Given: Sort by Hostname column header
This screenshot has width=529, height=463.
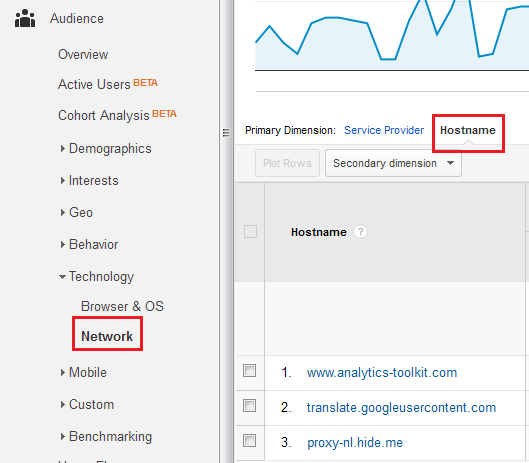Looking at the screenshot, I should click(319, 232).
